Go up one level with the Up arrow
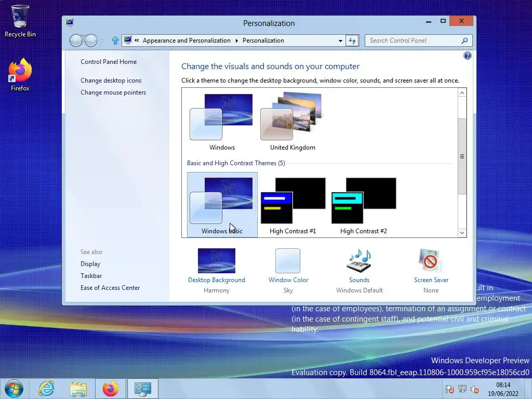Image resolution: width=532 pixels, height=399 pixels. click(115, 41)
